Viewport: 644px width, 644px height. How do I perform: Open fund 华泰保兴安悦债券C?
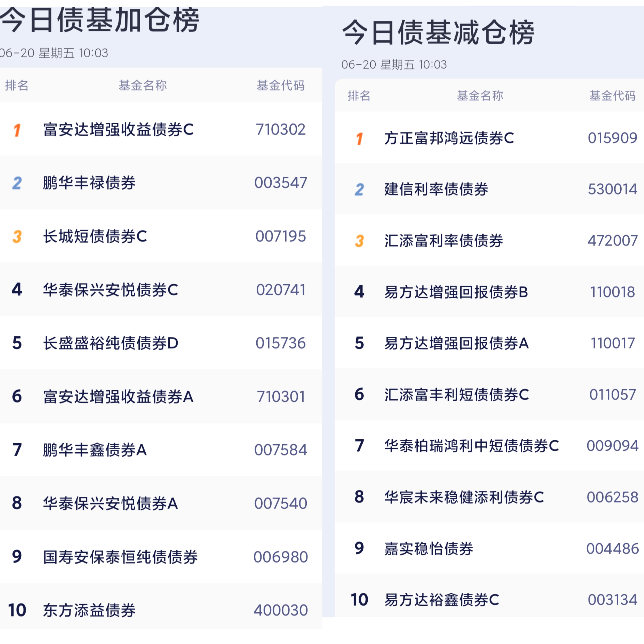(111, 290)
